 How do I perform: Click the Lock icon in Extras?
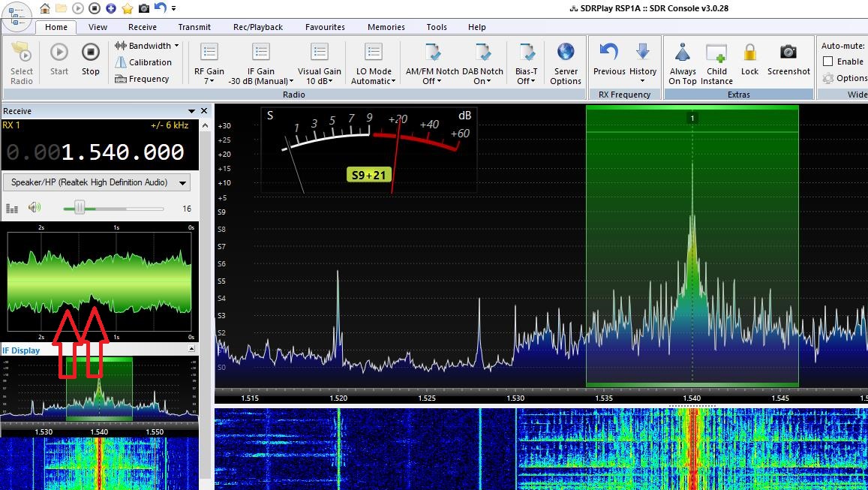tap(749, 53)
